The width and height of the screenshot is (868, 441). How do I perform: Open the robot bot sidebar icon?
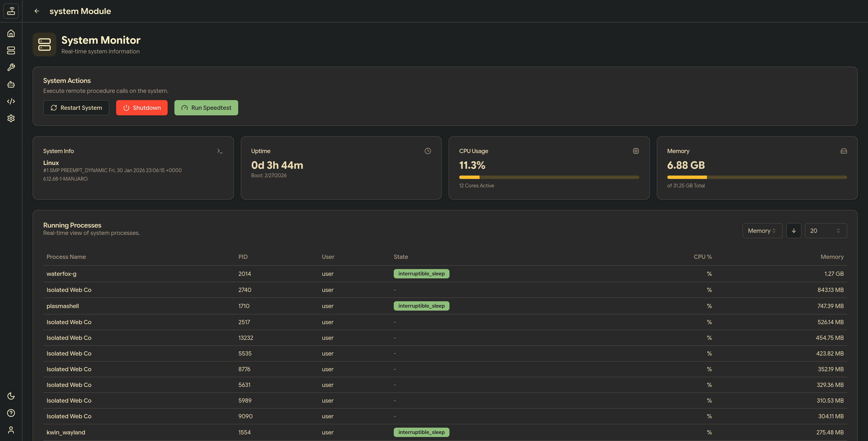[11, 84]
